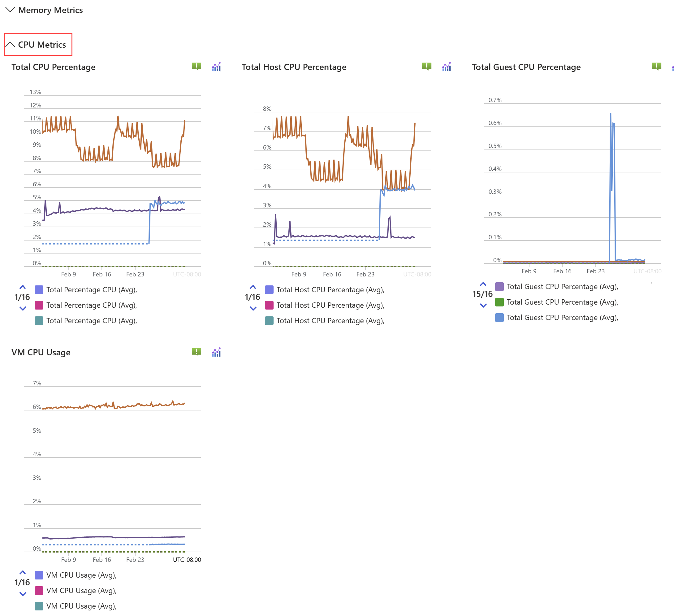This screenshot has width=674, height=616.
Task: Click the Total Host CPU Percentage chart title
Action: 294,67
